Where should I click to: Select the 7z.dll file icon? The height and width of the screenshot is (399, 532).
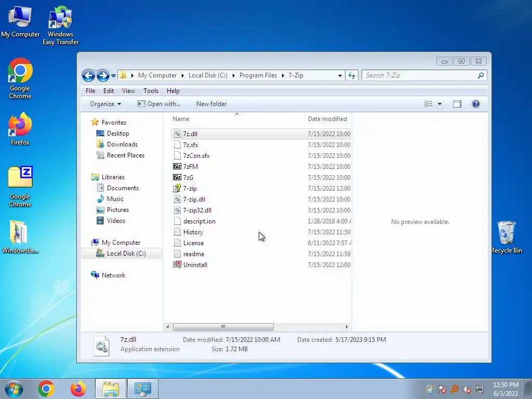(177, 134)
